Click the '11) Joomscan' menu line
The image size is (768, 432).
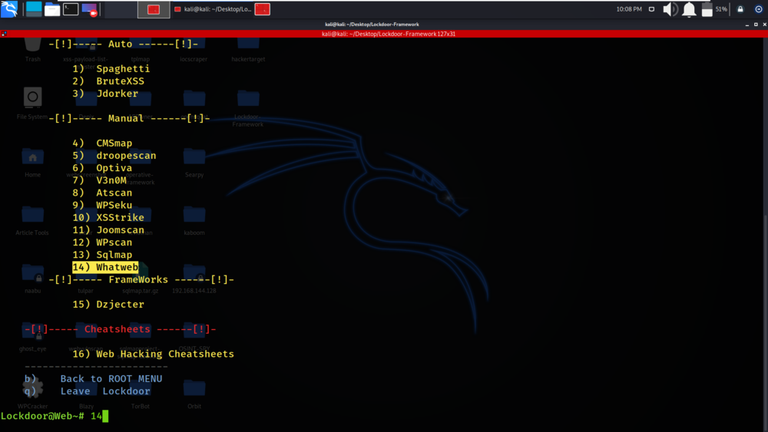point(108,230)
